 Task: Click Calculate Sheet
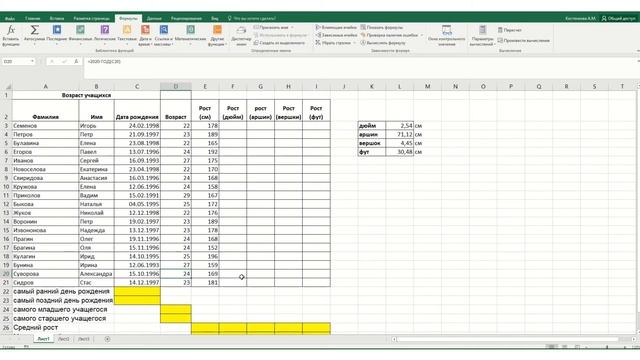point(524,40)
